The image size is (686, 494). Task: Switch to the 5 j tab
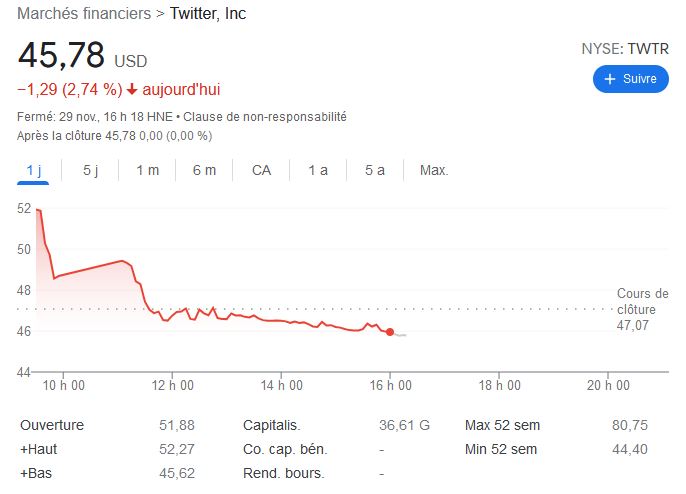[91, 170]
